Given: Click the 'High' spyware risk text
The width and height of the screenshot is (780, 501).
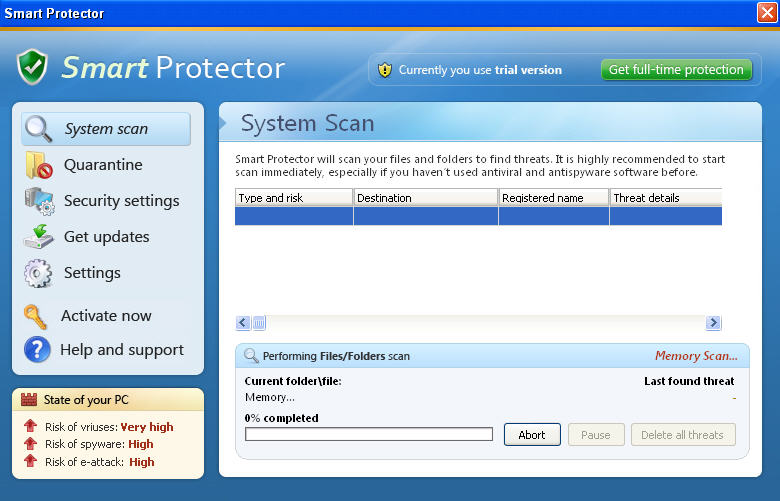Looking at the screenshot, I should (x=141, y=444).
